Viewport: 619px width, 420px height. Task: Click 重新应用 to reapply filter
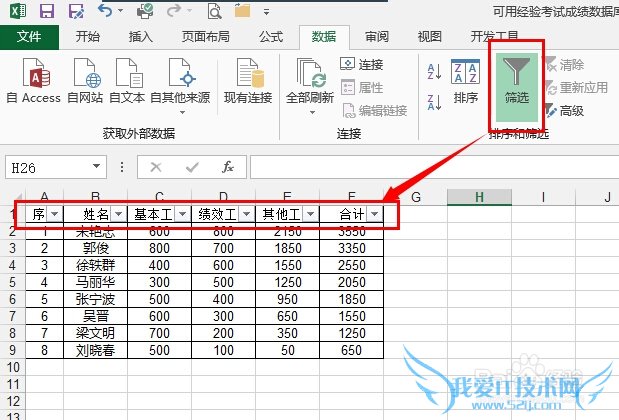coord(577,87)
